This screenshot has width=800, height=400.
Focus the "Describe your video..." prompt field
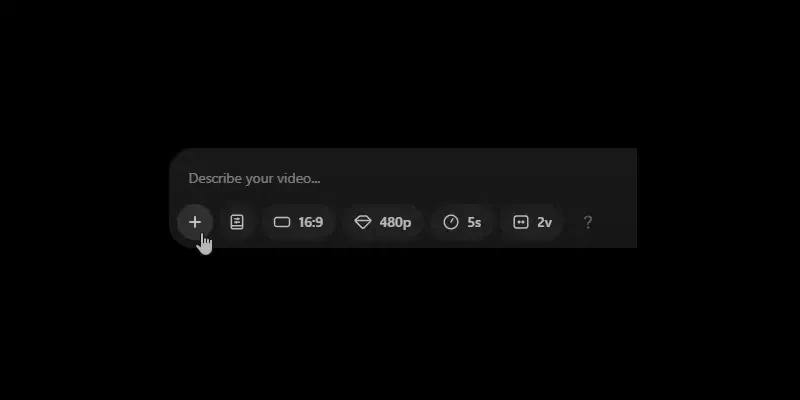coord(403,179)
